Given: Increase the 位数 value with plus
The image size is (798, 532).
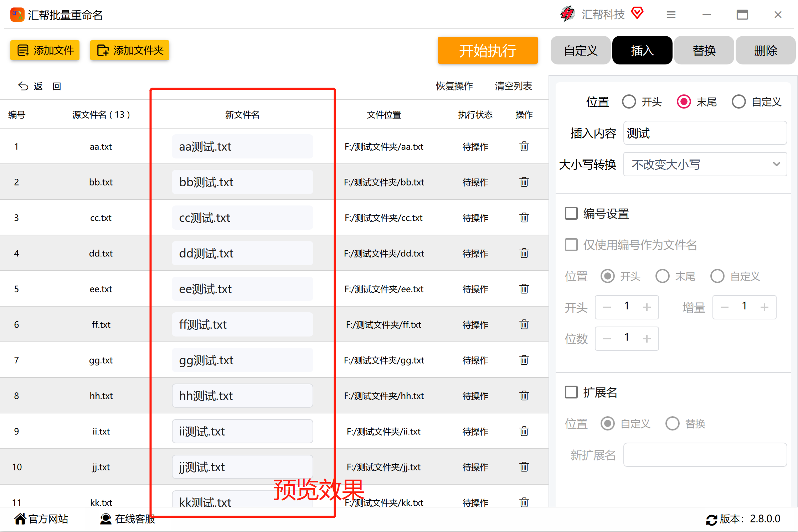Looking at the screenshot, I should [x=647, y=338].
